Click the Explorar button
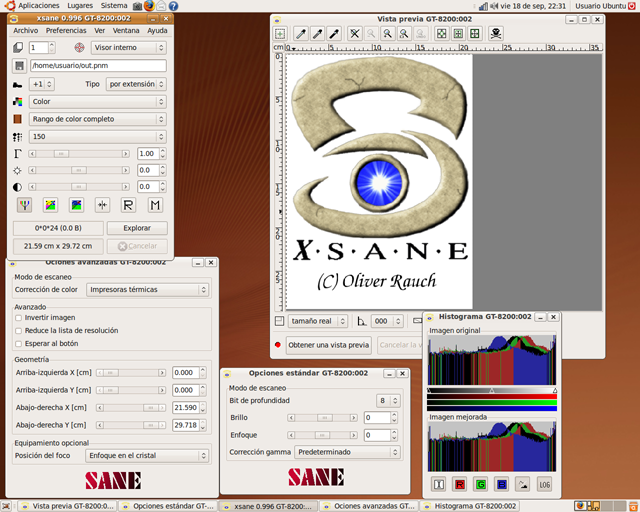 point(137,228)
